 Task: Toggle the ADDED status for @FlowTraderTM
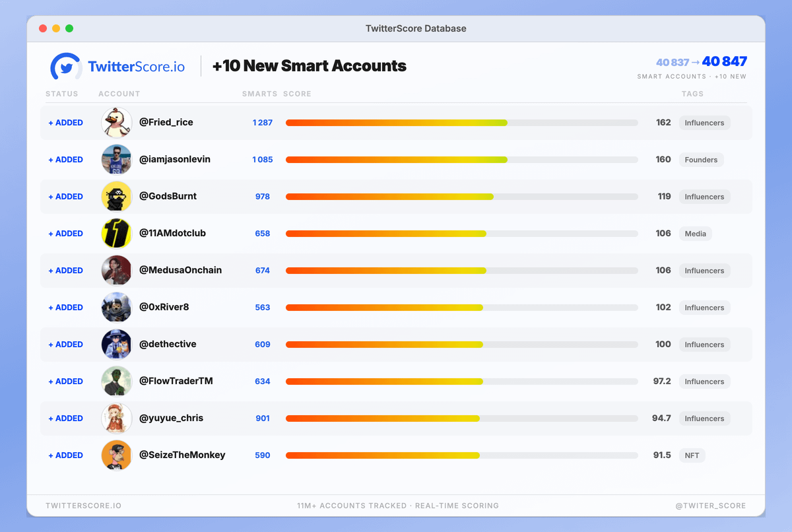point(66,381)
